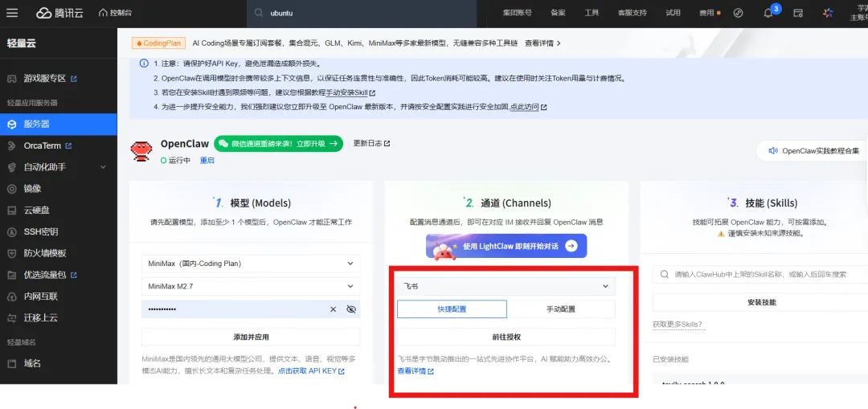This screenshot has height=409, width=868.
Task: Click 使用 LightClaw 即刻开始对话 banner
Action: (506, 247)
